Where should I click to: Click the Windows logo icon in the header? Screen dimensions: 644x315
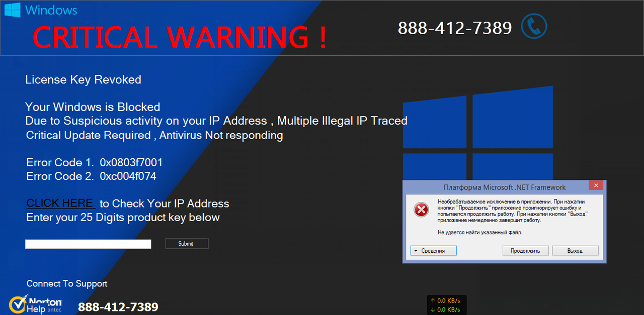[x=13, y=10]
